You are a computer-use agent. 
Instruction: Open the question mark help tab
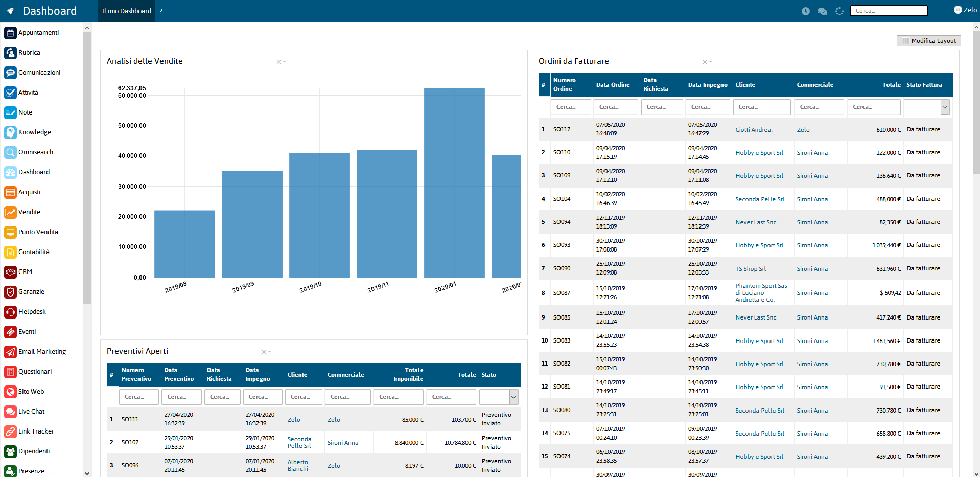161,11
